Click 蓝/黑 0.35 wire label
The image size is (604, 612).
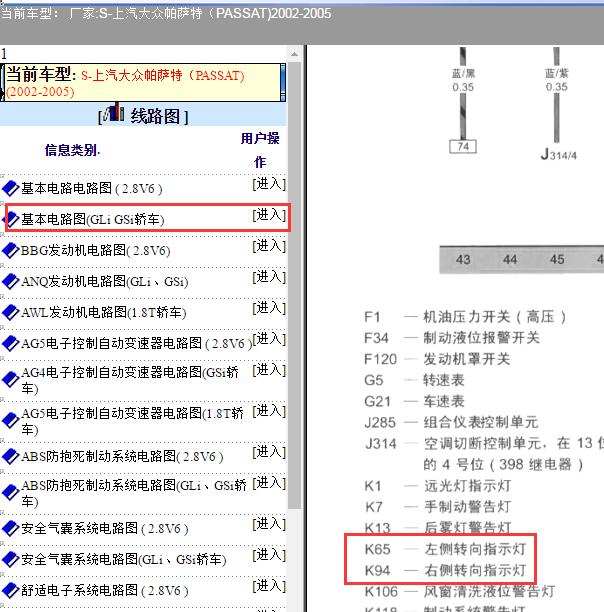463,80
